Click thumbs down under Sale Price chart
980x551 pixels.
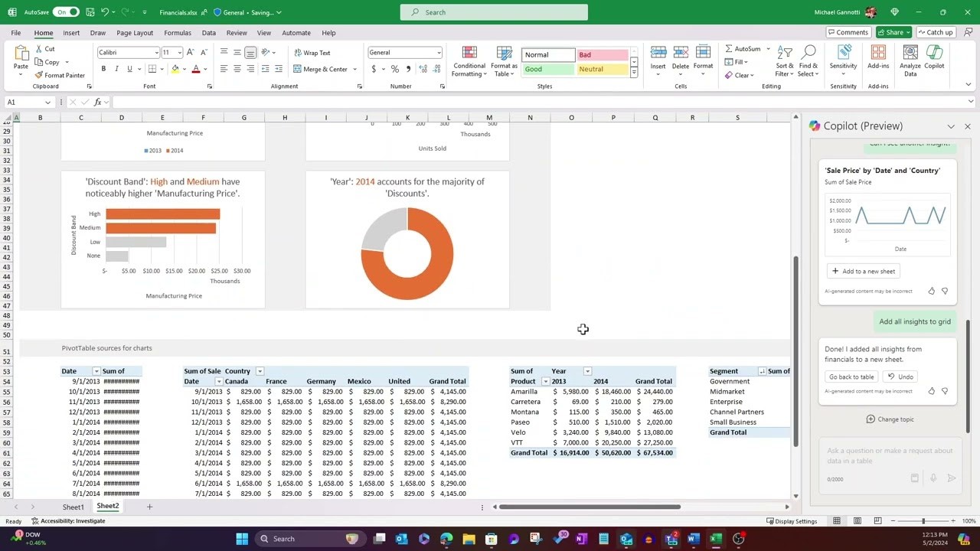(945, 292)
